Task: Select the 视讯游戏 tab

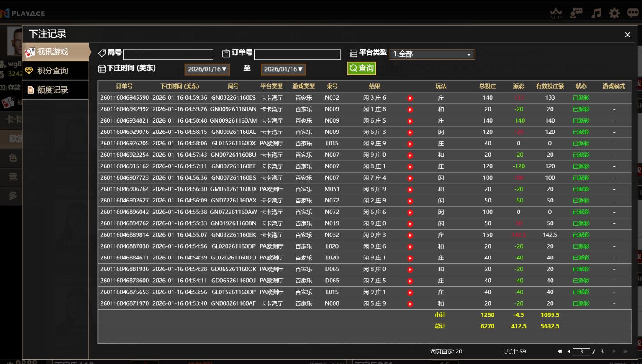Action: click(53, 52)
